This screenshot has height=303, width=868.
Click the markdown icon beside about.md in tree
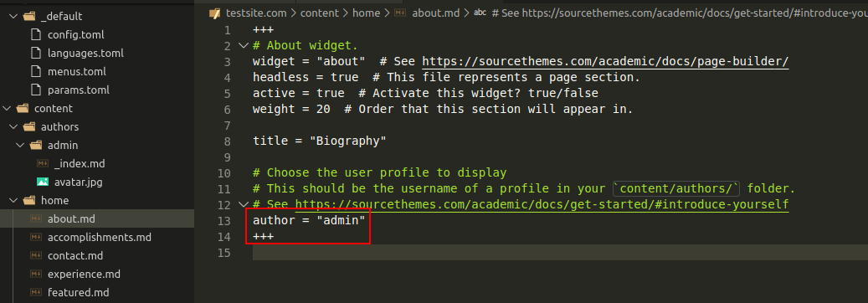pyautogui.click(x=36, y=218)
